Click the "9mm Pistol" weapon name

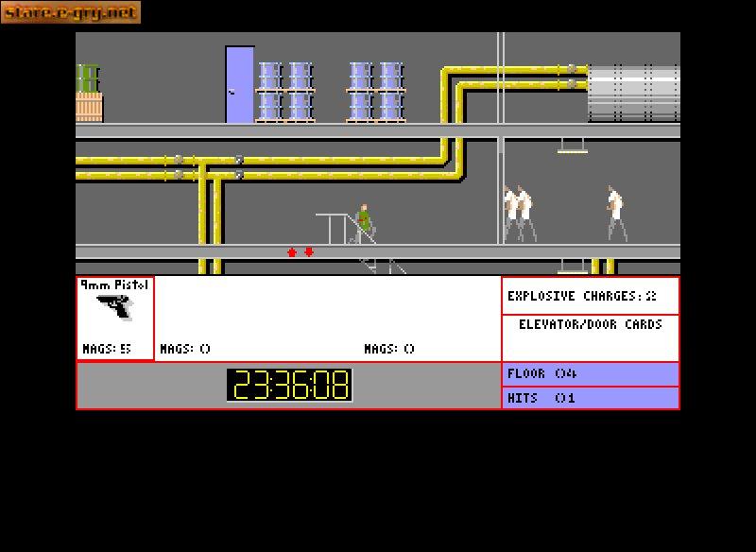(x=114, y=285)
